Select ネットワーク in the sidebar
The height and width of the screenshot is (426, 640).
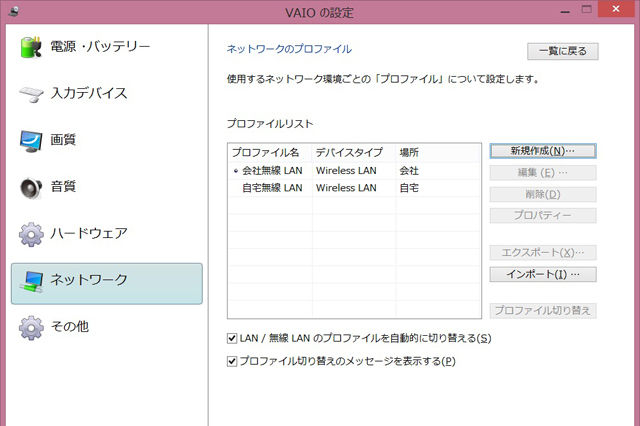click(107, 284)
